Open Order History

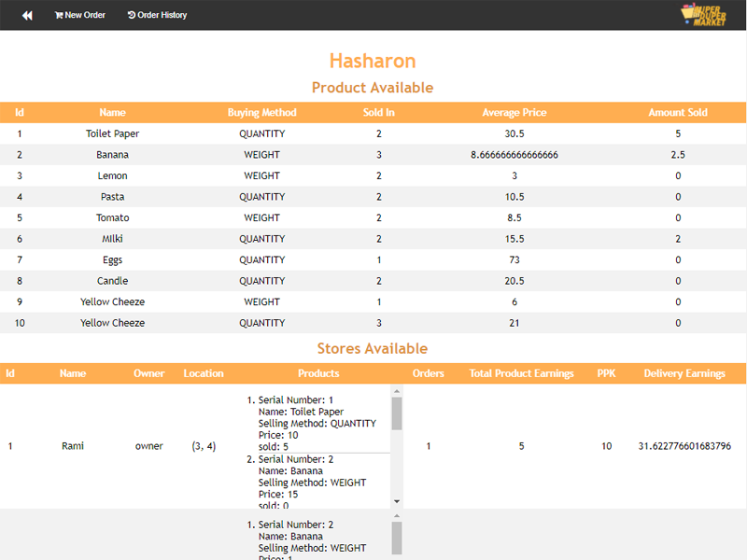[157, 15]
